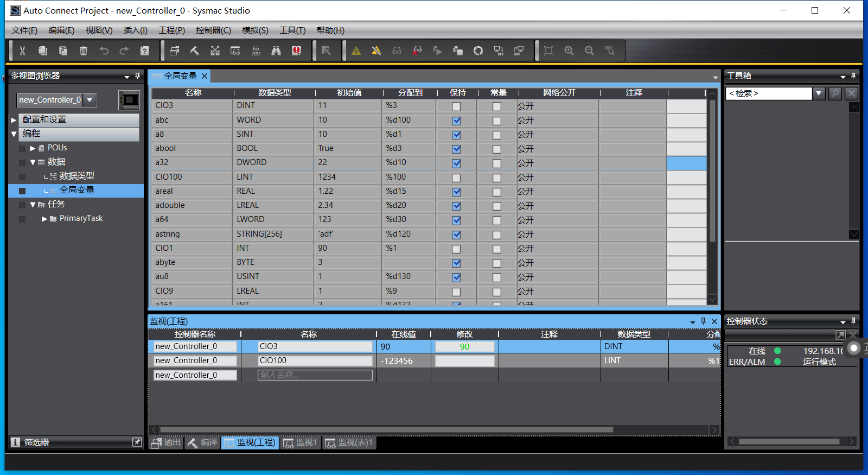Click the Delete trash can icon
This screenshot has height=475, width=868.
click(84, 50)
